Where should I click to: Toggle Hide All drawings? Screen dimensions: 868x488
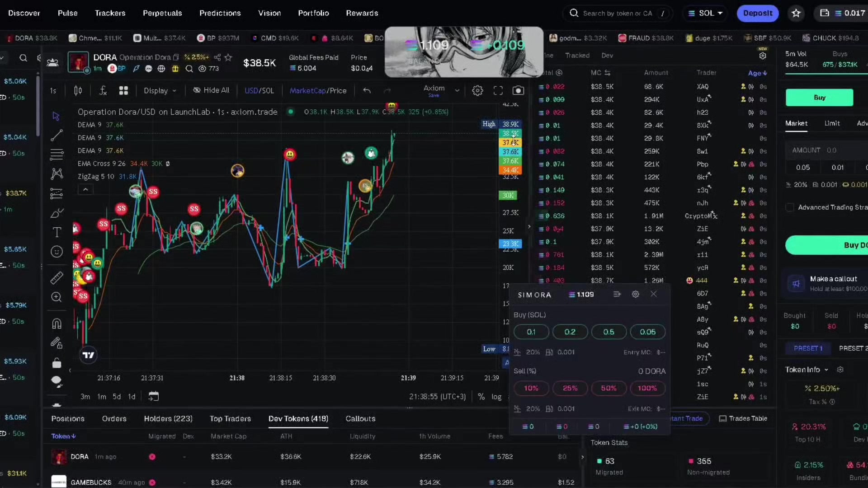211,90
